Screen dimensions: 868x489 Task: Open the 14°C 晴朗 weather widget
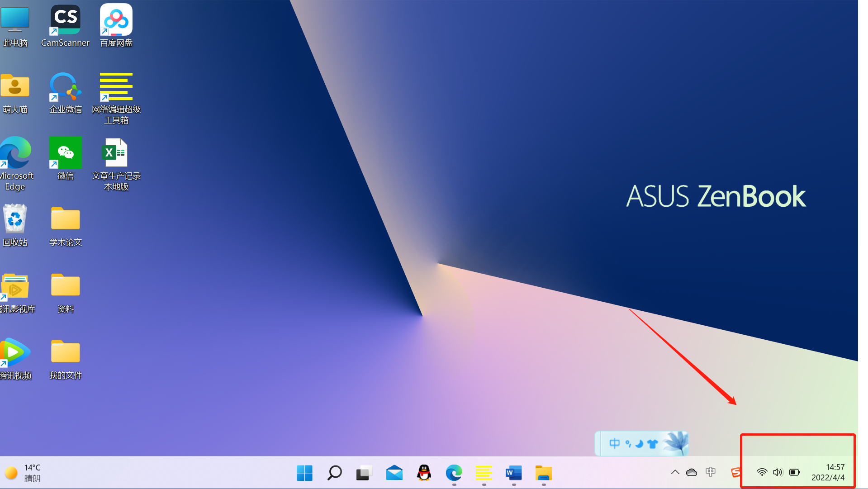24,473
